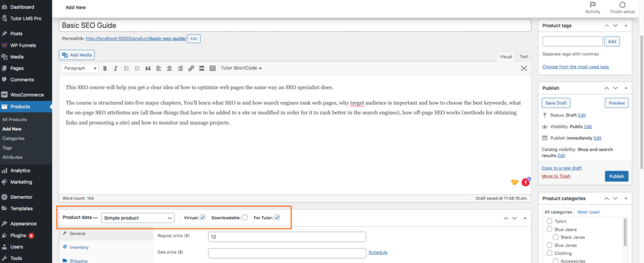This screenshot has width=644, height=263.
Task: Open WooCommerce menu
Action: (26, 94)
